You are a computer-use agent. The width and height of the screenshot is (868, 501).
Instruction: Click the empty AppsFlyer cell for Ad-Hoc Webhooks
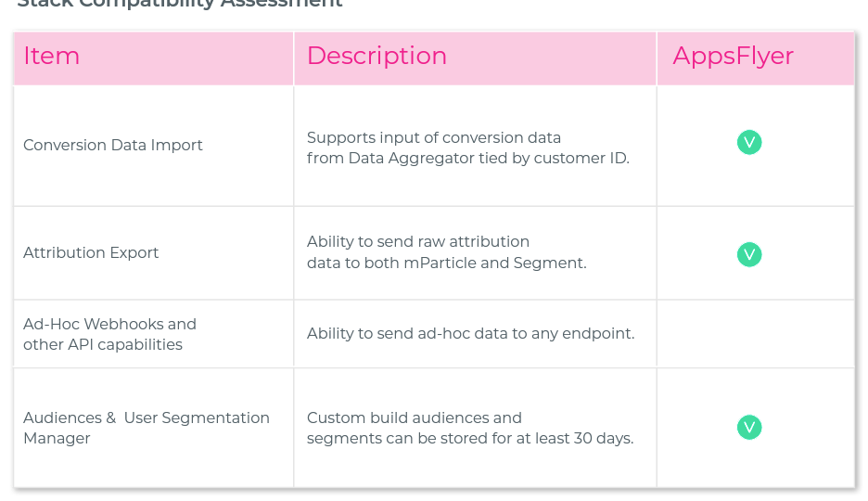point(756,334)
